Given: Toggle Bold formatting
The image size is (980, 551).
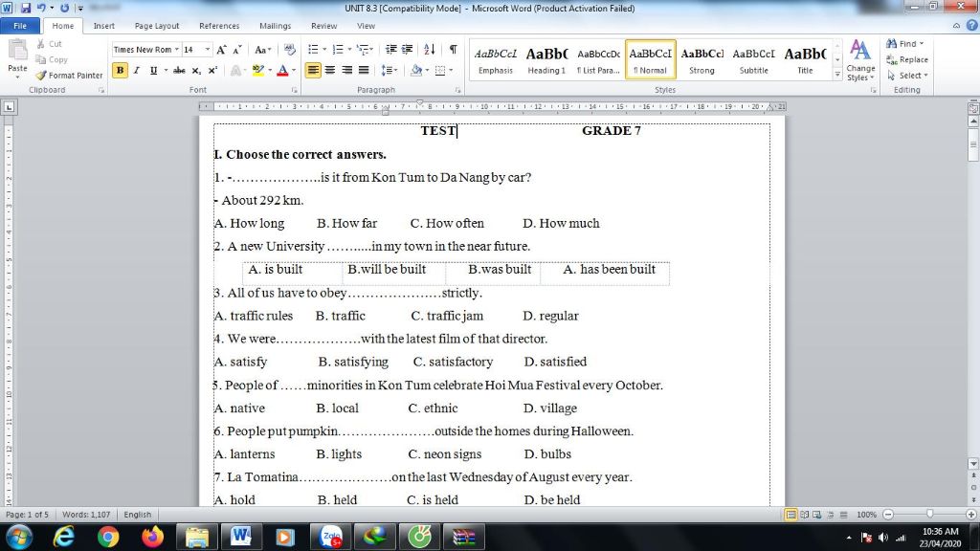Looking at the screenshot, I should [x=120, y=71].
